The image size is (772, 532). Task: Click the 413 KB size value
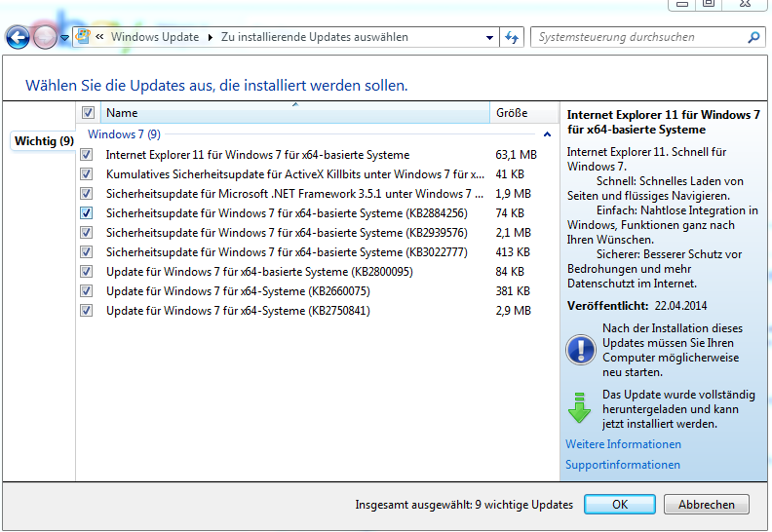[513, 252]
